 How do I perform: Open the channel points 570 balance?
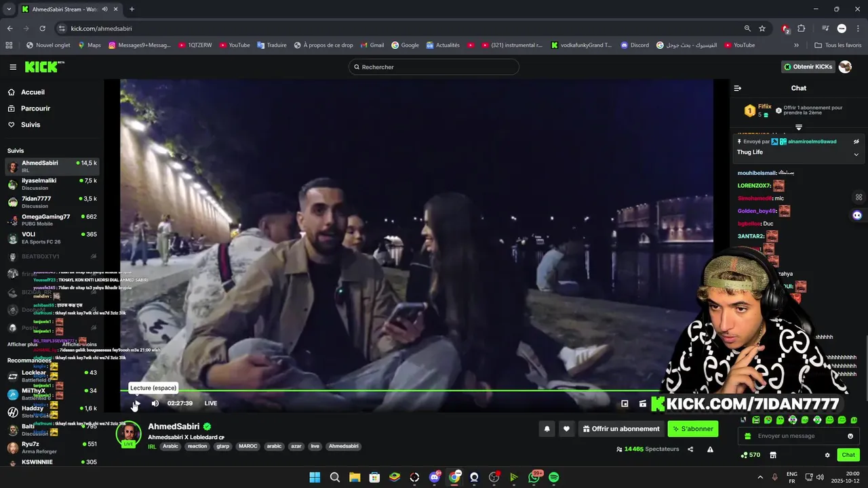[750, 455]
